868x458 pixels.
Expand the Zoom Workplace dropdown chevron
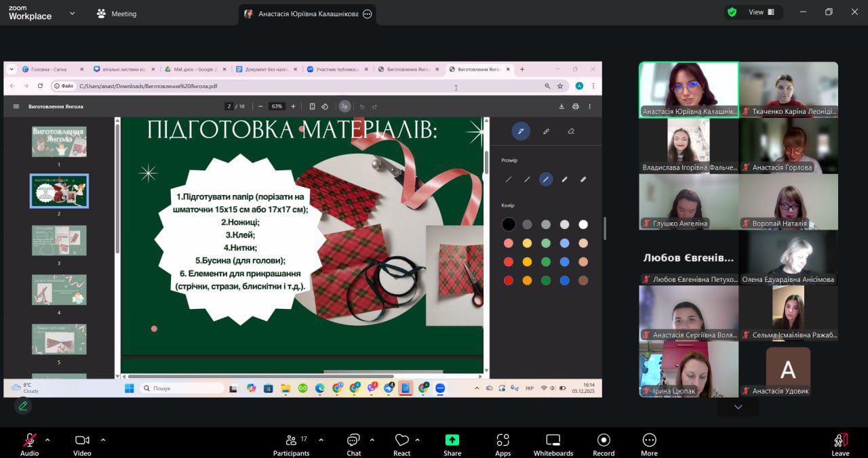click(73, 13)
